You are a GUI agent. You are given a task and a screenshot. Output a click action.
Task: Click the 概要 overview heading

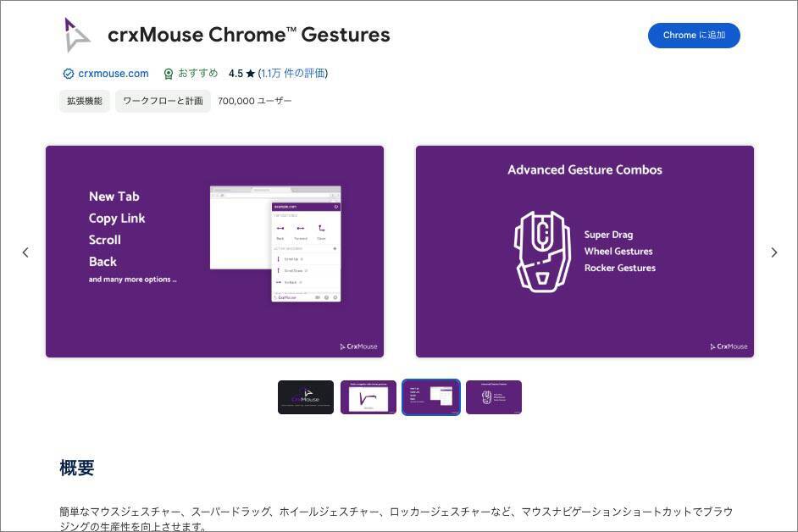coord(77,468)
